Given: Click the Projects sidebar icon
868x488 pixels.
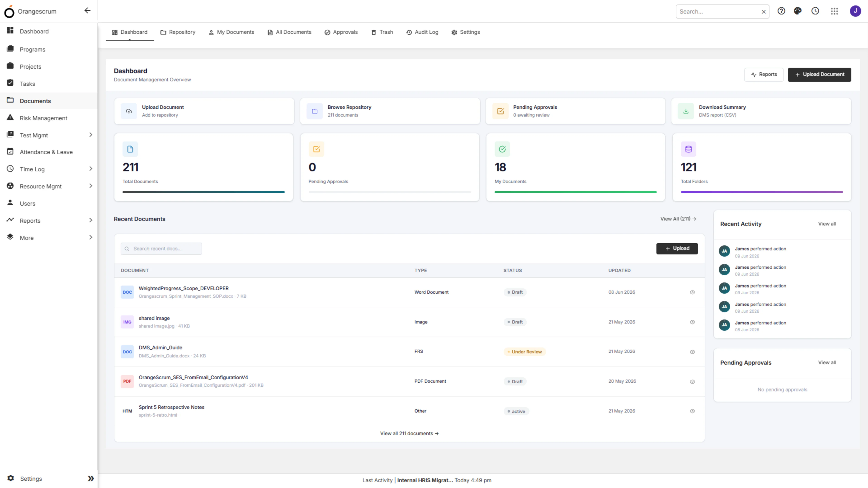Looking at the screenshot, I should click(10, 66).
